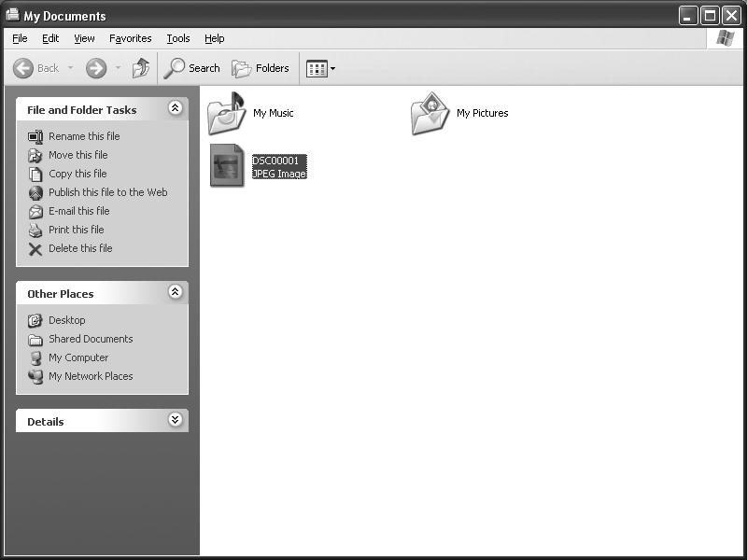Collapse the Other Places panel
747x560 pixels.
[175, 291]
